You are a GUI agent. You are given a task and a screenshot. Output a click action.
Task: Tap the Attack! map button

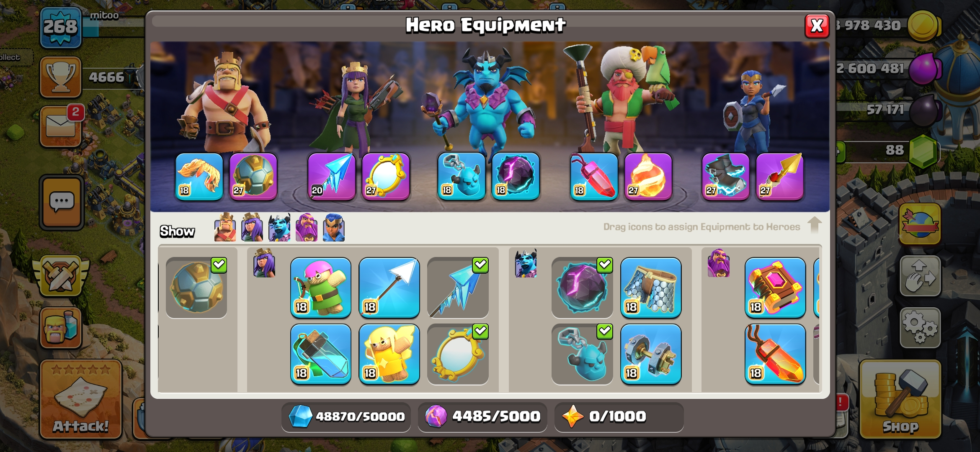coord(81,399)
